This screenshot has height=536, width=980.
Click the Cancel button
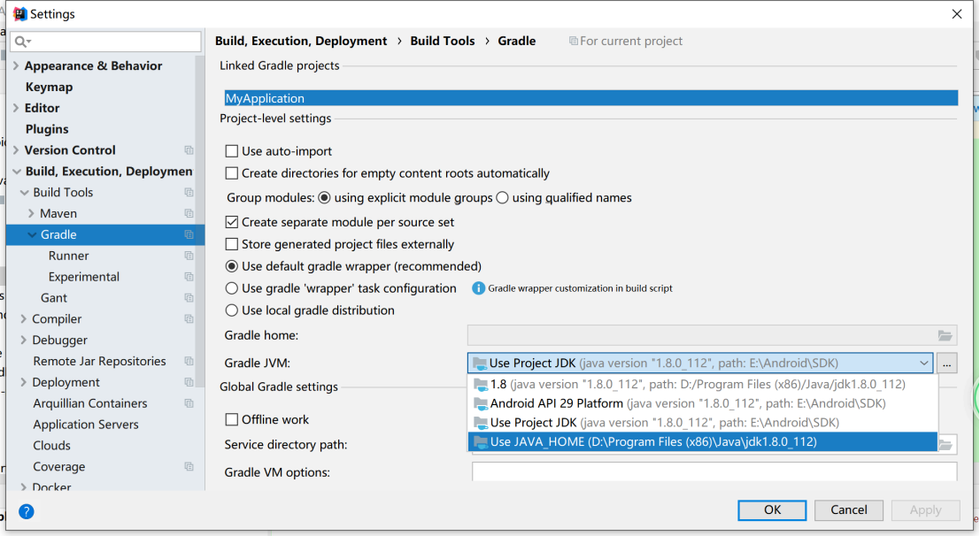tap(848, 509)
